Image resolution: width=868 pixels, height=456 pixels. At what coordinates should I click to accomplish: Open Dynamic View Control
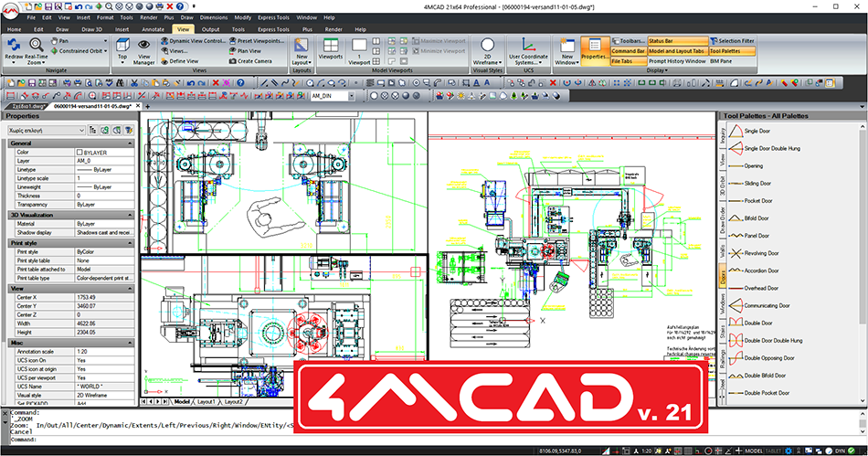coord(193,41)
